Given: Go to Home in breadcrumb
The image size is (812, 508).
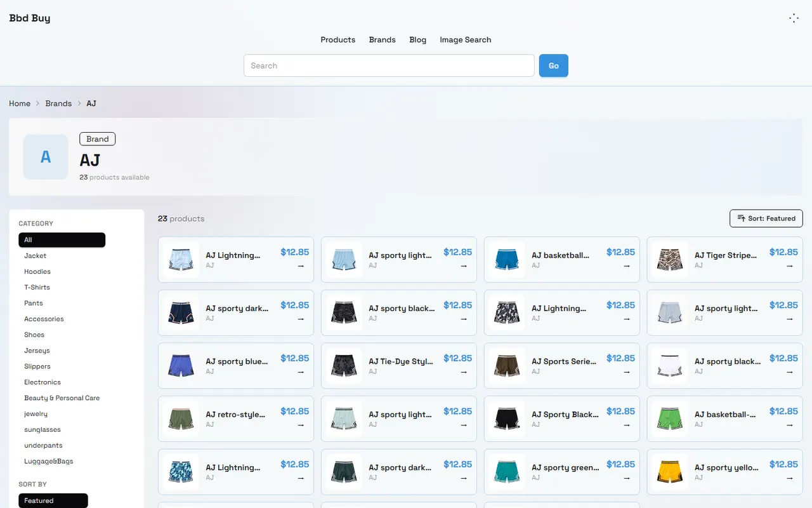Looking at the screenshot, I should click(20, 104).
